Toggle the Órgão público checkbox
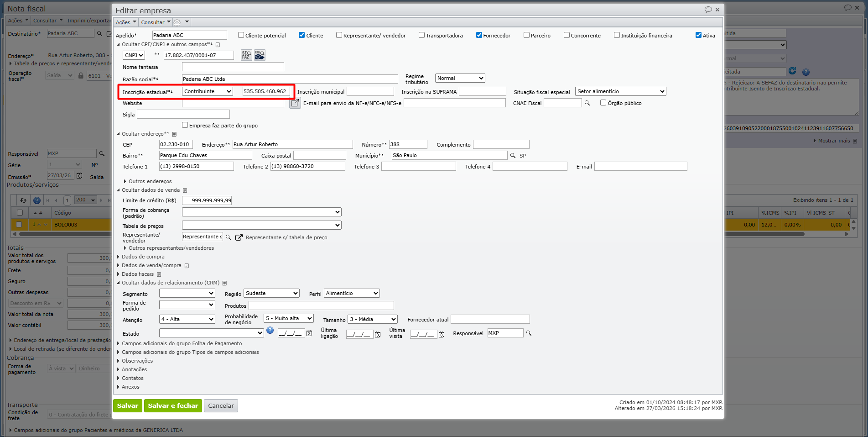Viewport: 868px width, 437px height. click(603, 103)
